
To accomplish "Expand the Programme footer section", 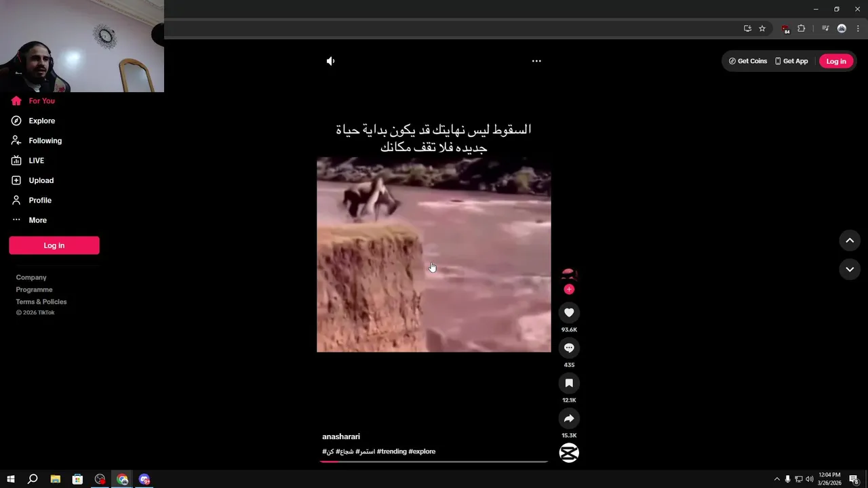I will 34,289.
